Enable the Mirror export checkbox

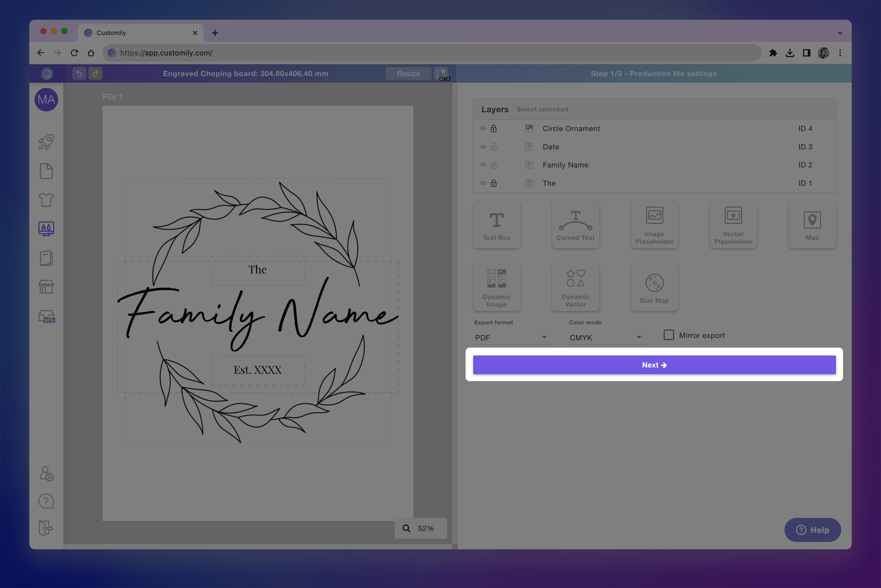tap(668, 335)
